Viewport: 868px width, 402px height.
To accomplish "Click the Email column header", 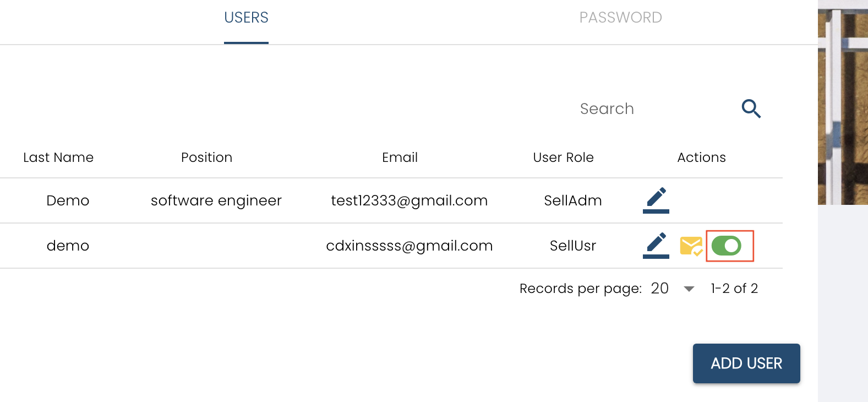I will [x=400, y=157].
